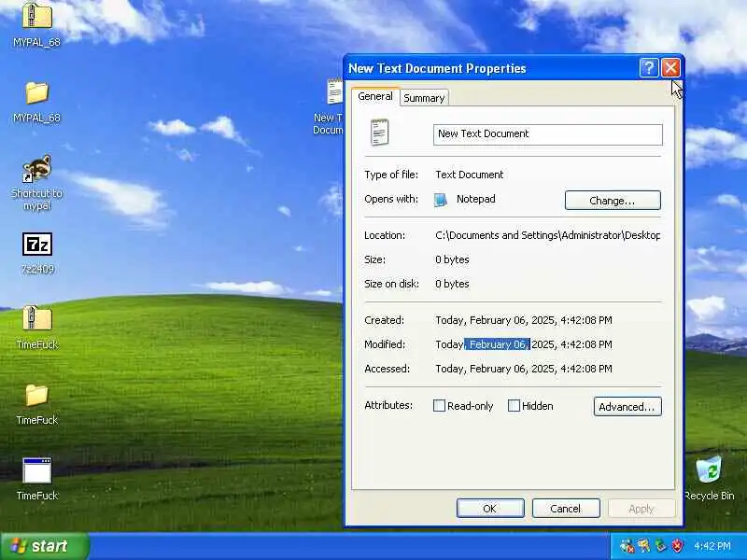This screenshot has width=747, height=560.
Task: Click the Size on disk value
Action: [452, 284]
